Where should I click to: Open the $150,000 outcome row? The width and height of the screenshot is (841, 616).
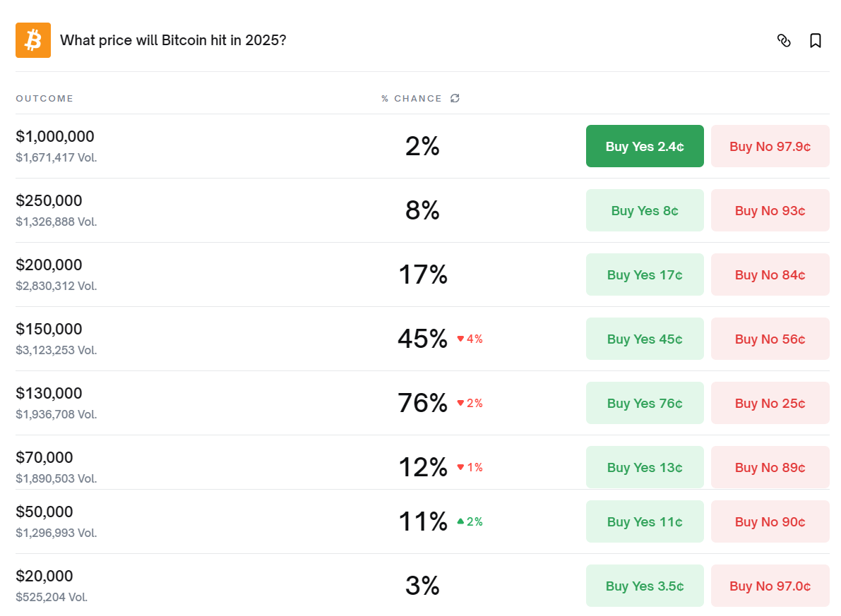[49, 330]
